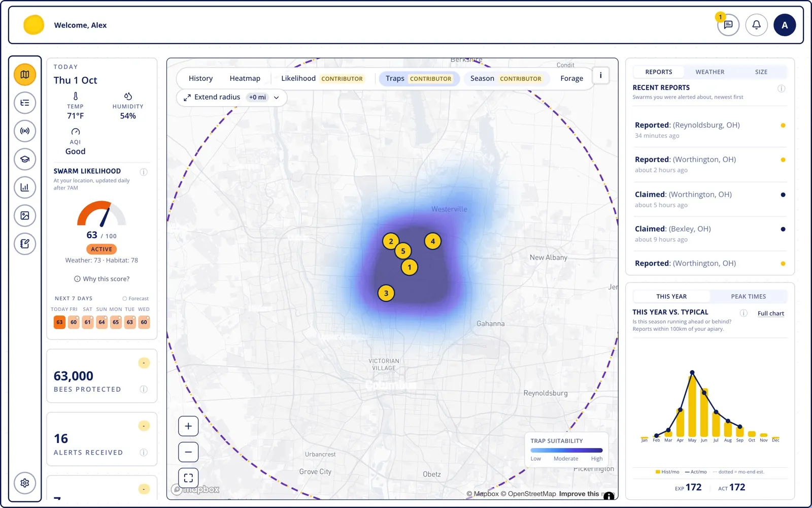
Task: Switch map to Likelihood layer
Action: click(322, 78)
